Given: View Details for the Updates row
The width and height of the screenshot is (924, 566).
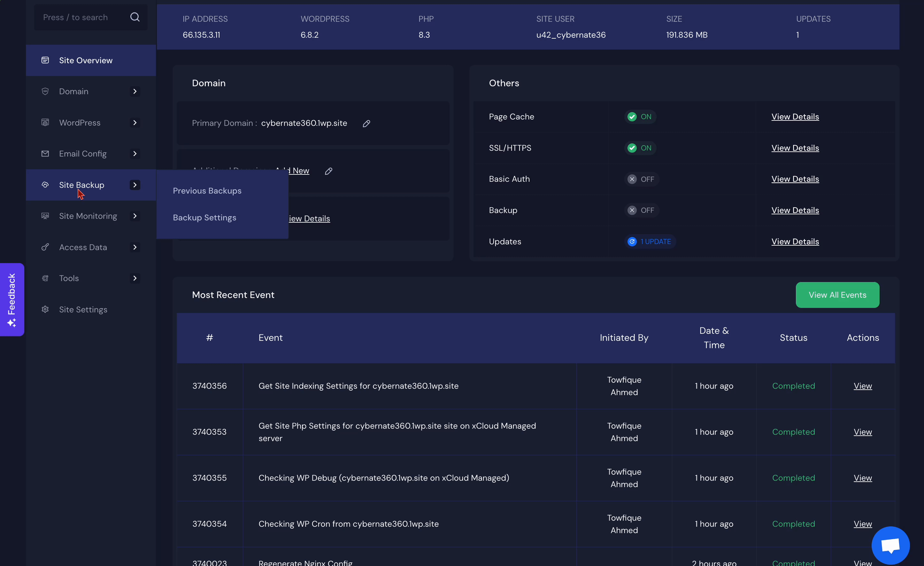Looking at the screenshot, I should point(795,241).
